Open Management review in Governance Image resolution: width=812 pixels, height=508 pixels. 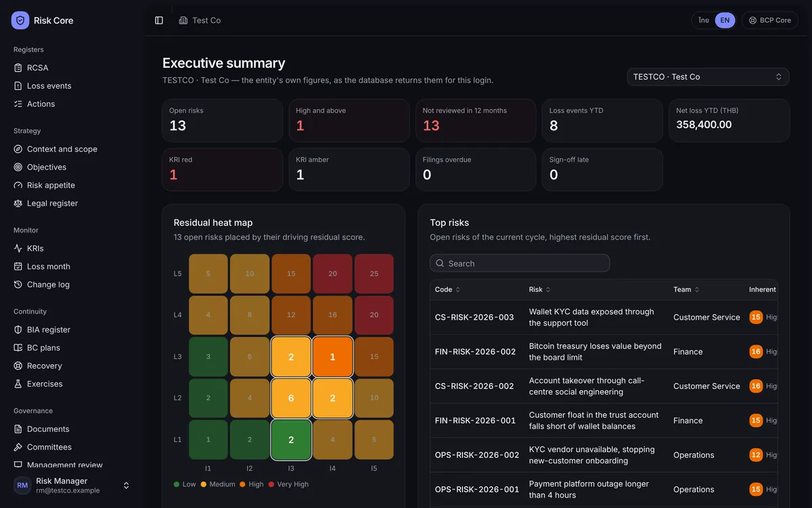pos(72,465)
